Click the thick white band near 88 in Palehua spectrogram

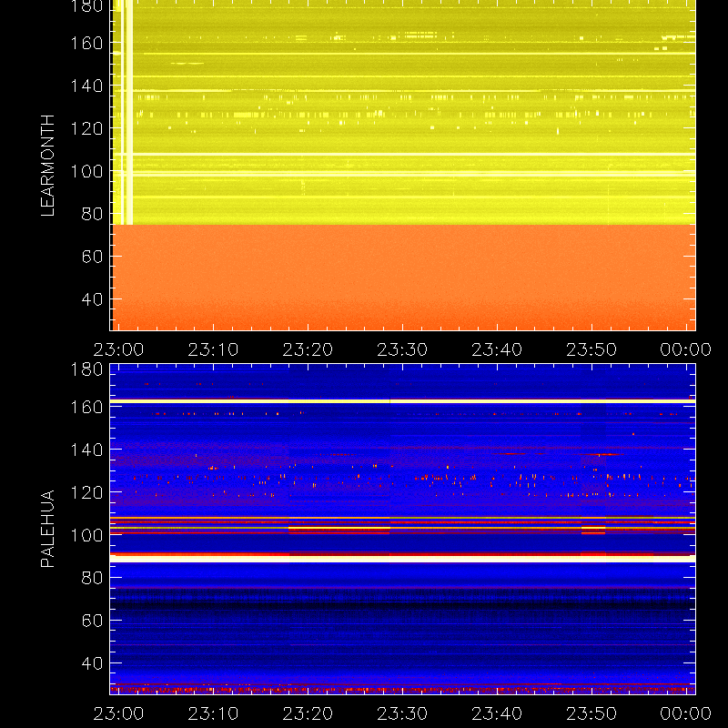click(402, 559)
